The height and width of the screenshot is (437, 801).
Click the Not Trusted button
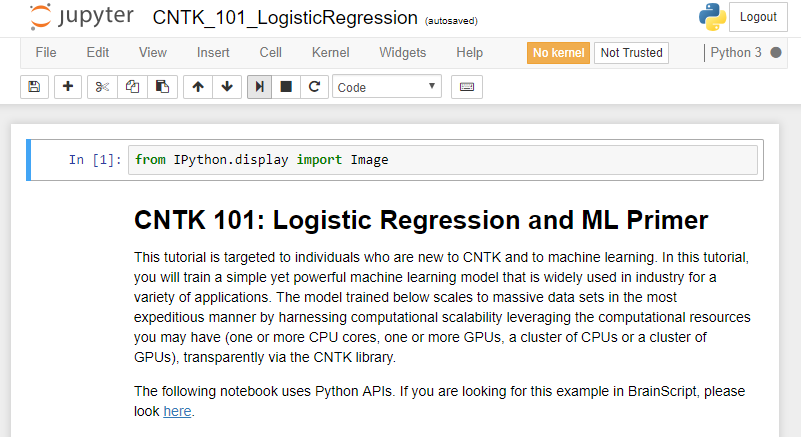point(631,53)
